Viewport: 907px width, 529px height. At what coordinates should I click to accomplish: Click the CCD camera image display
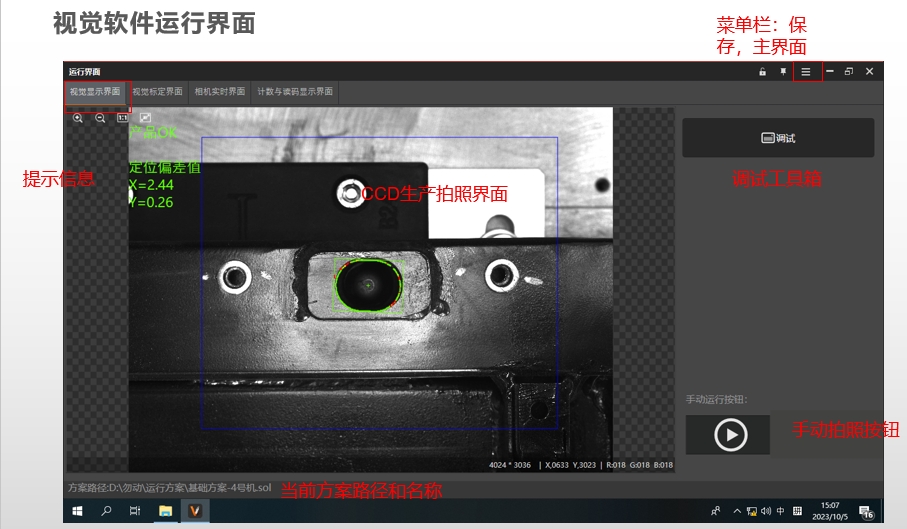click(x=371, y=289)
